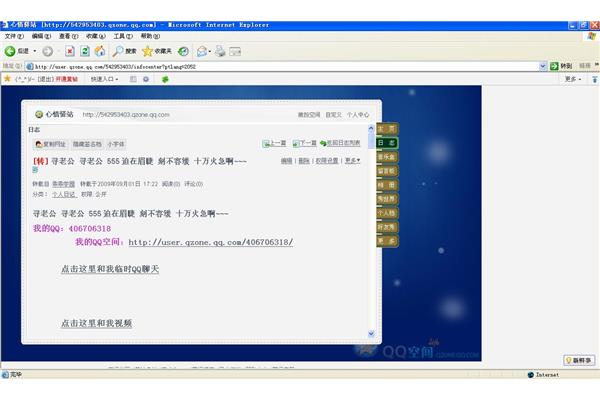This screenshot has width=600, height=400.
Task: Click the grey Forward arrow button
Action: pos(47,51)
